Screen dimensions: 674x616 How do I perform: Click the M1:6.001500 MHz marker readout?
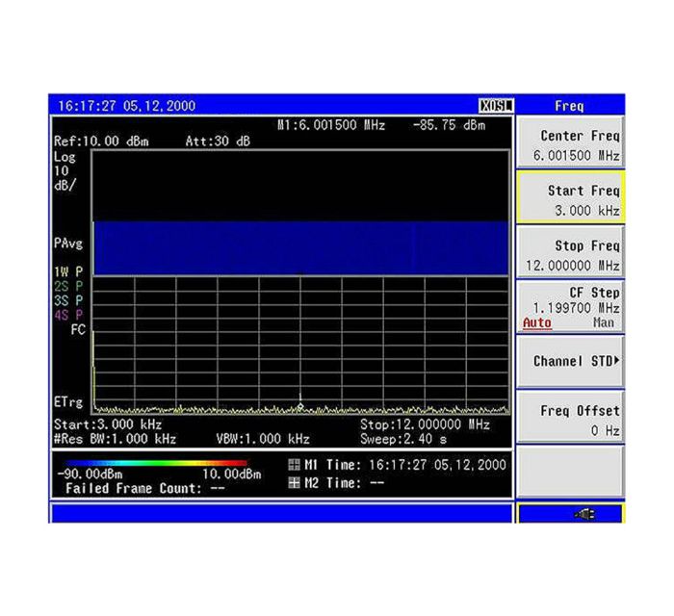[x=331, y=125]
